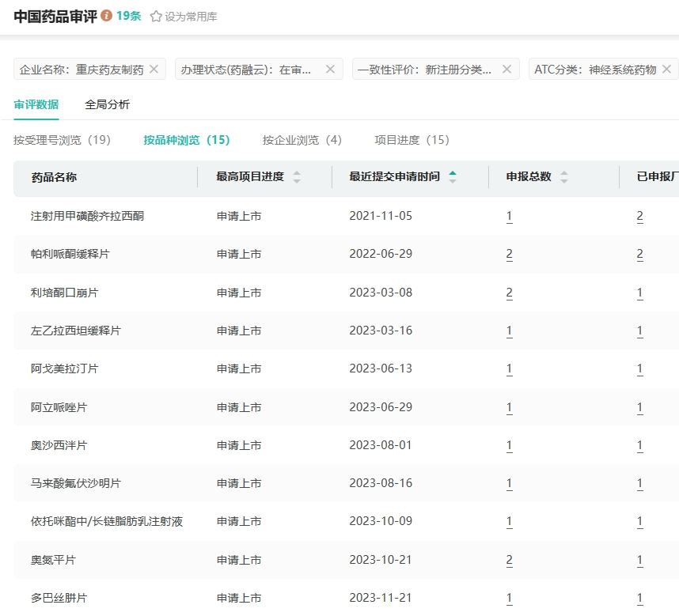Sort by 最近提交申请时间 column
Image resolution: width=679 pixels, height=616 pixels.
453,177
